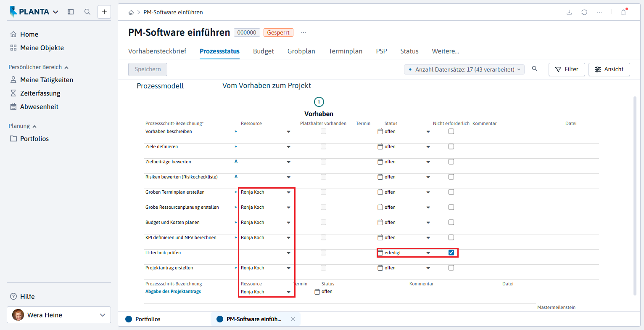Viewport: 644px width, 330px height.
Task: Check Nicht erforderlich for Ziele definieren
Action: click(451, 146)
